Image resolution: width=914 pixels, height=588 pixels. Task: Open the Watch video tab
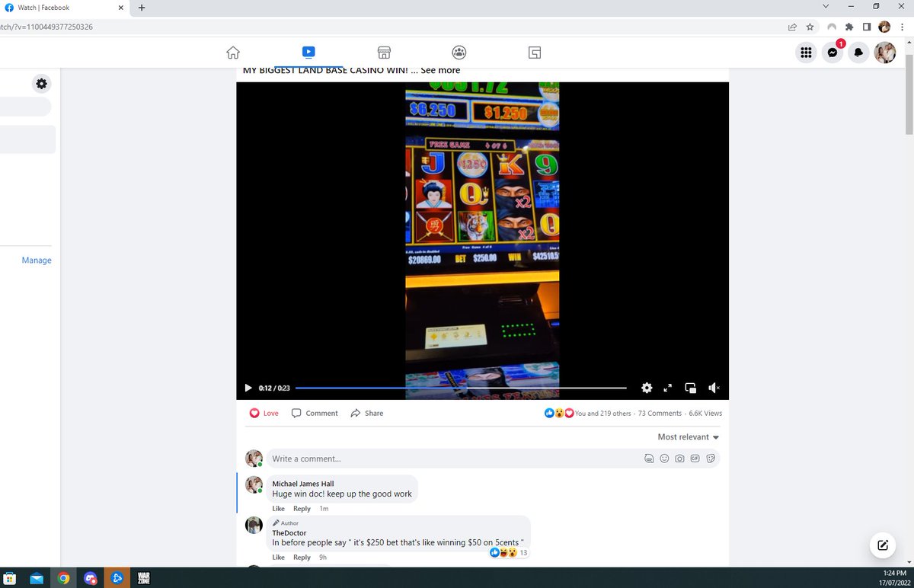pyautogui.click(x=308, y=53)
